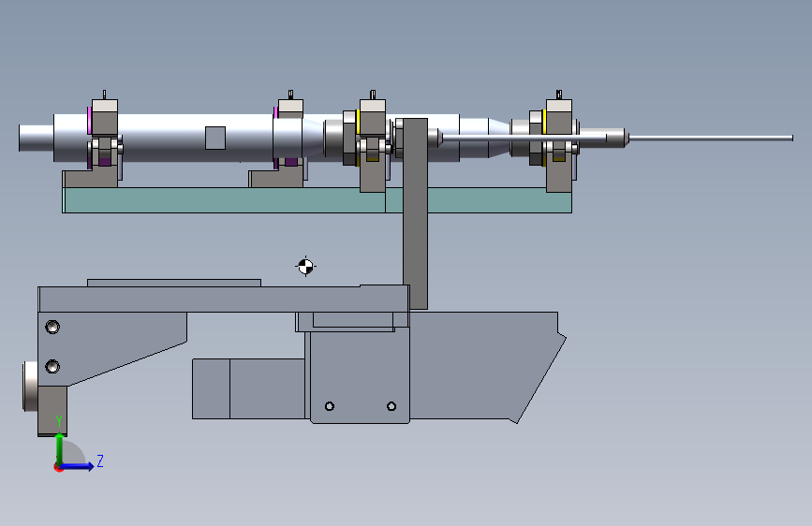812x526 pixels.
Task: Select the square flat on the barrel
Action: click(215, 138)
